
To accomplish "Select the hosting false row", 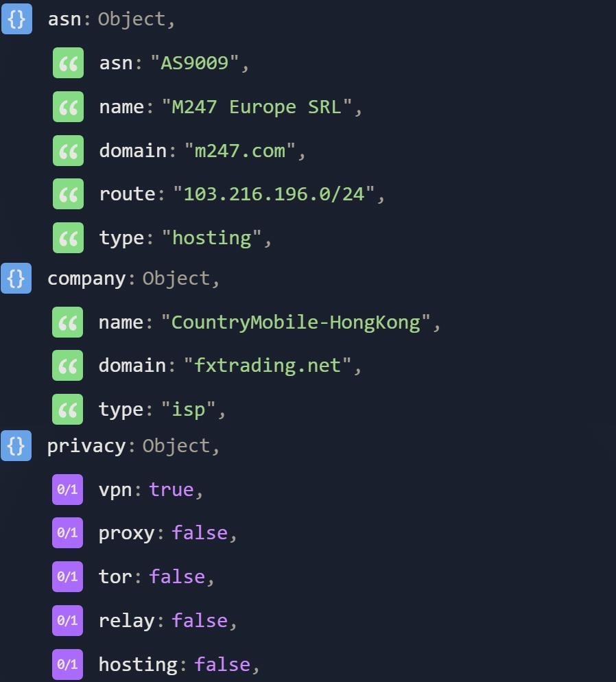I will click(x=178, y=664).
